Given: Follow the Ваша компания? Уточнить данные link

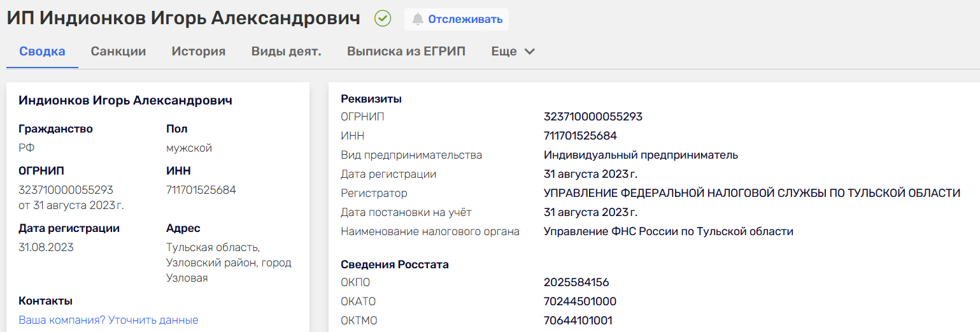Looking at the screenshot, I should 108,320.
